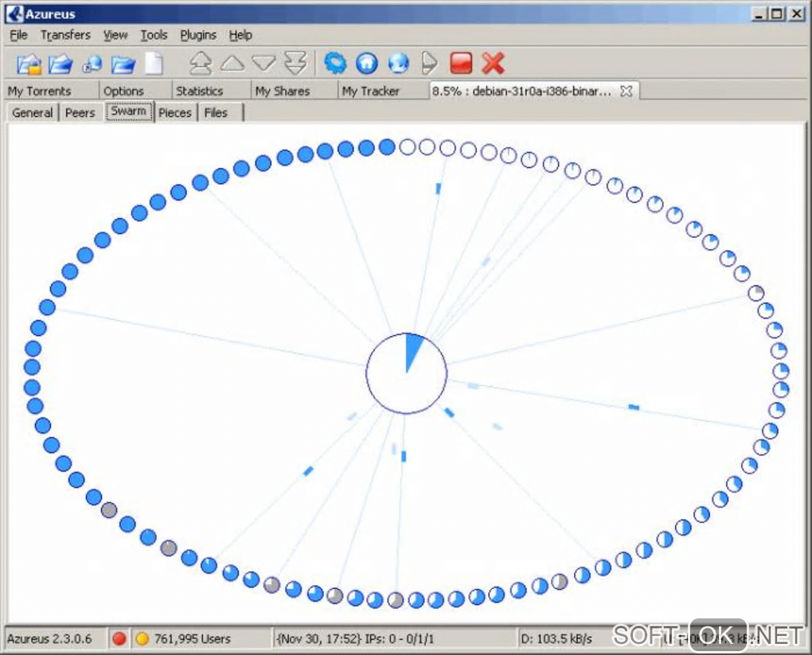812x655 pixels.
Task: Close the debian torrent tab with its X
Action: [626, 92]
